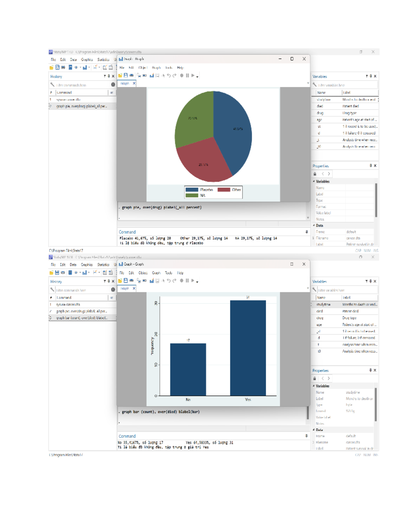Select 'studytime' variable in bar chart window Variables list

345,305
